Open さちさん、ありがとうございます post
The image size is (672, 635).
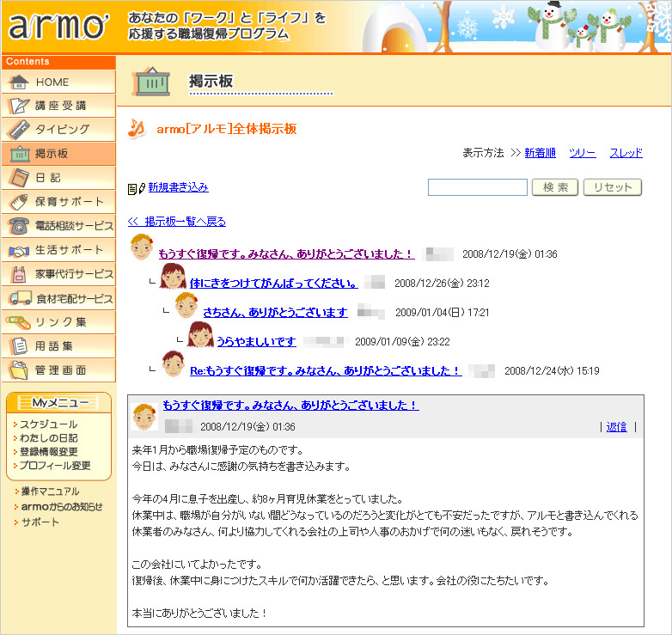pyautogui.click(x=275, y=313)
